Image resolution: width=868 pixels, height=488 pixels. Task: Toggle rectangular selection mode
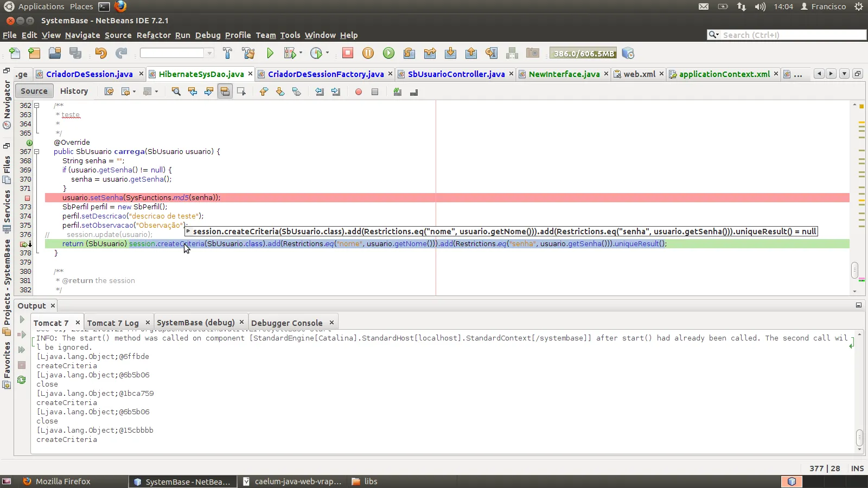point(241,92)
